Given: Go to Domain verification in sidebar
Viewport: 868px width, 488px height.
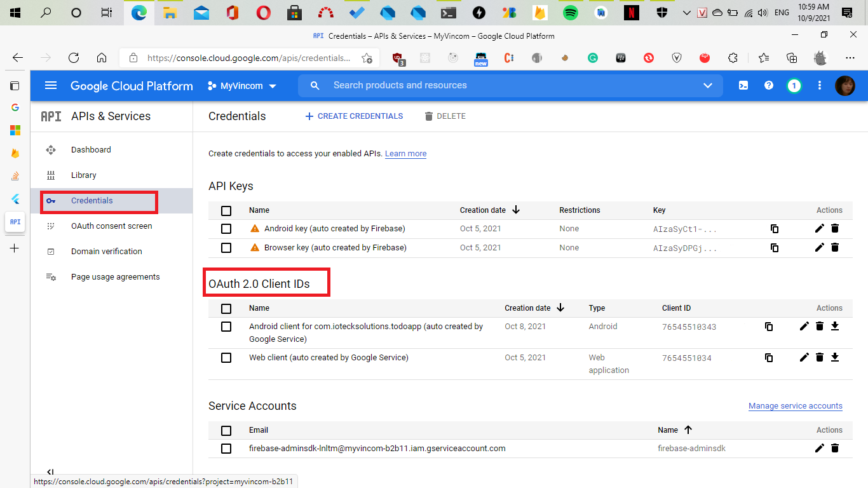Looking at the screenshot, I should (111, 252).
